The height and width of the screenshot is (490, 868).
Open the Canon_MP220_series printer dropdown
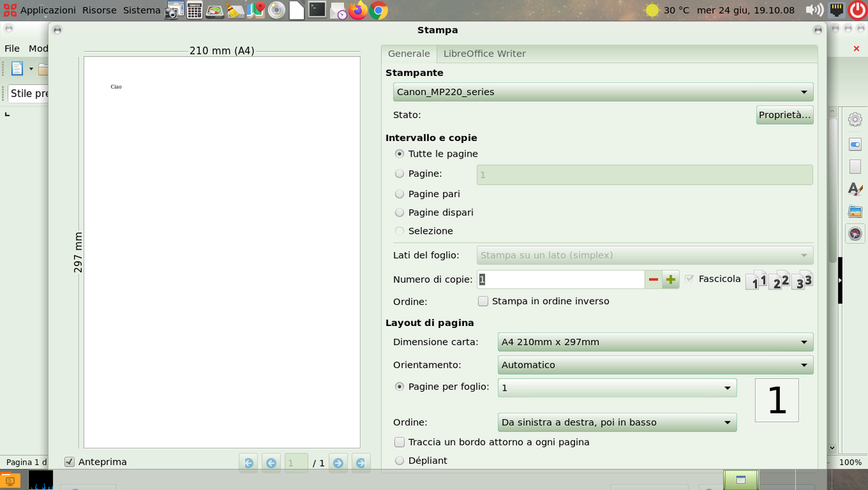[x=603, y=92]
